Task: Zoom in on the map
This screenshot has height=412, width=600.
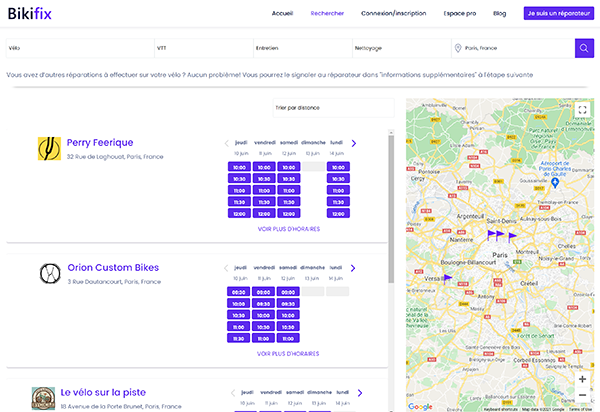Action: click(x=582, y=379)
